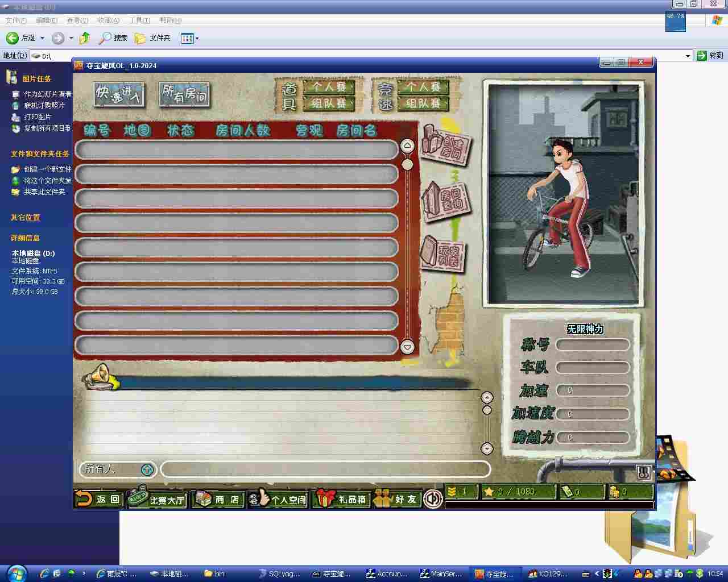Viewport: 728px width, 582px height.
Task: Click the 返回 back arrow button
Action: [x=98, y=499]
